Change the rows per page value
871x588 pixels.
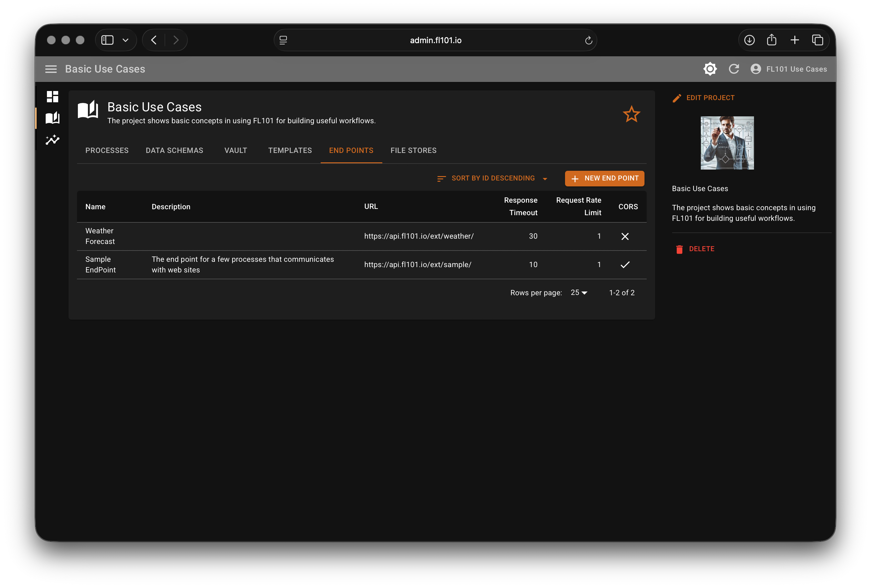[x=578, y=293]
